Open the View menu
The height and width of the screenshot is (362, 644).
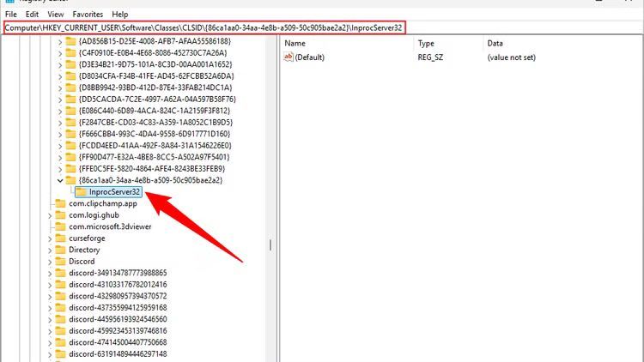[x=56, y=15]
